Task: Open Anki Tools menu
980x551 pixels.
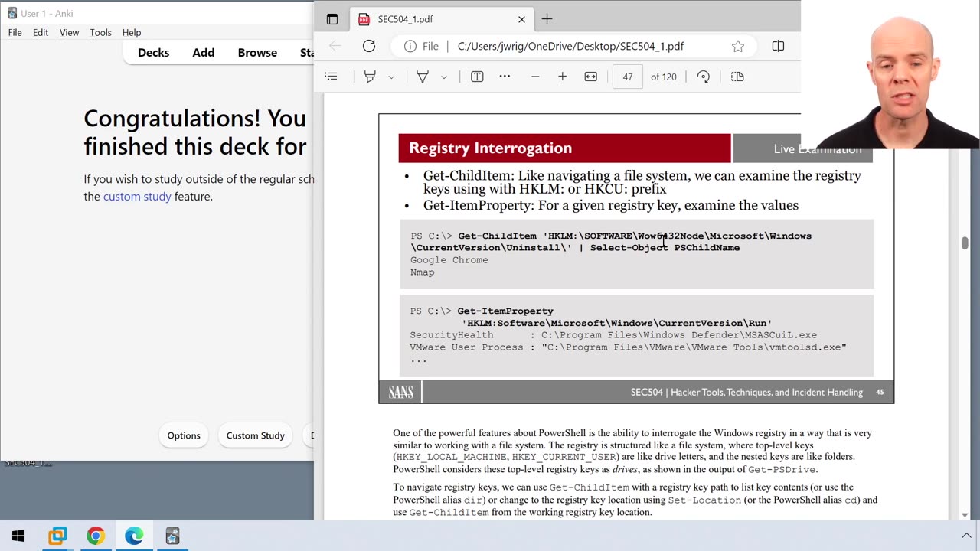Action: pos(100,33)
